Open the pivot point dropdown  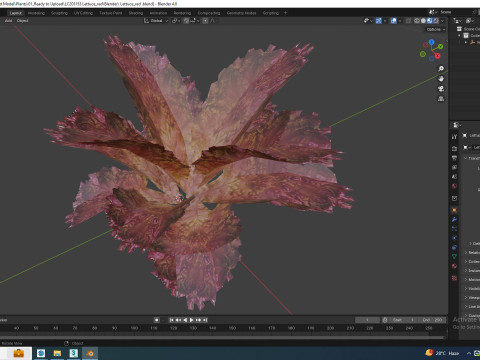coord(176,21)
